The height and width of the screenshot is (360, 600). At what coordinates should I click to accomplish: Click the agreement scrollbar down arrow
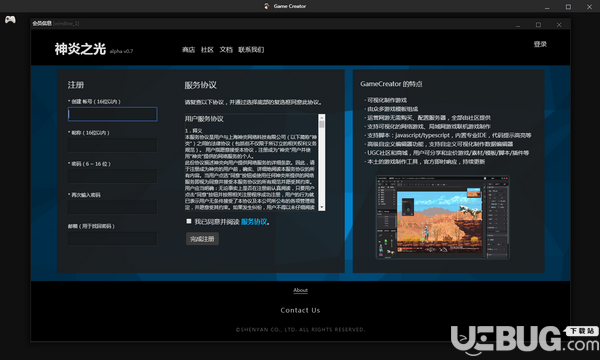click(x=322, y=207)
